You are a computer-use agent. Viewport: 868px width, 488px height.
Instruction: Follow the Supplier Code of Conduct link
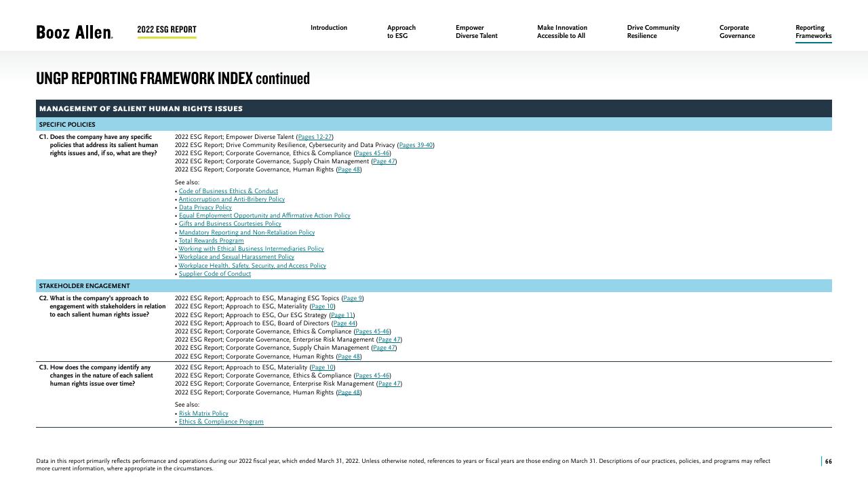pos(215,274)
